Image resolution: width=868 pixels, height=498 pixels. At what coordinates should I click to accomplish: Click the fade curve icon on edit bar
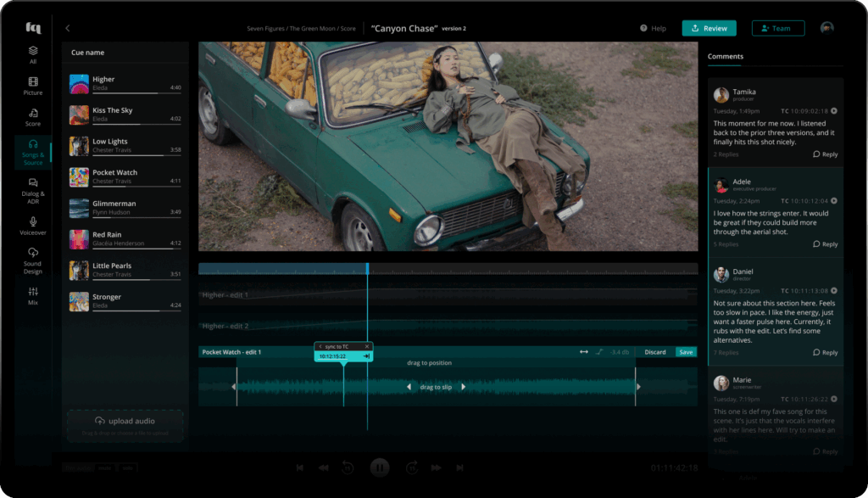pyautogui.click(x=599, y=352)
